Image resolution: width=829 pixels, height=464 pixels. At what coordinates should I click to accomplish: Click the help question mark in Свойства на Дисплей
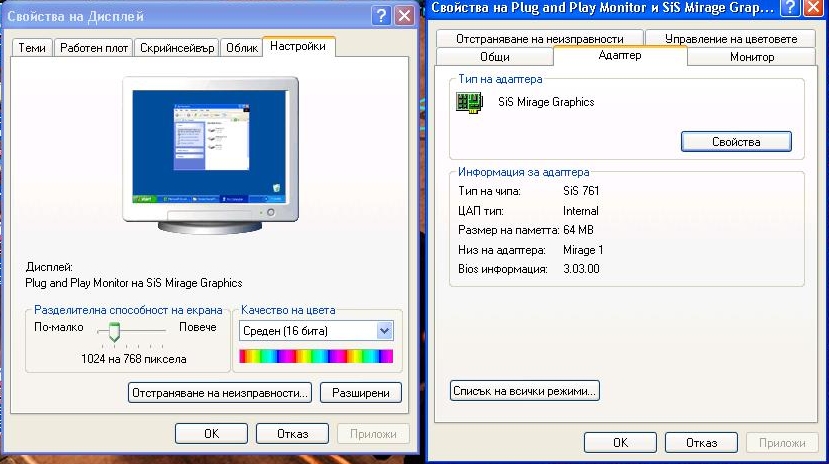pos(381,16)
